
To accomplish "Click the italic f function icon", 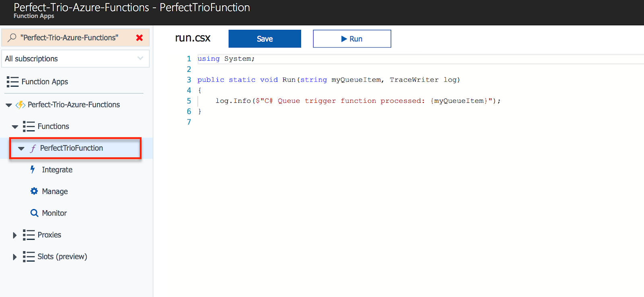I will click(x=33, y=148).
